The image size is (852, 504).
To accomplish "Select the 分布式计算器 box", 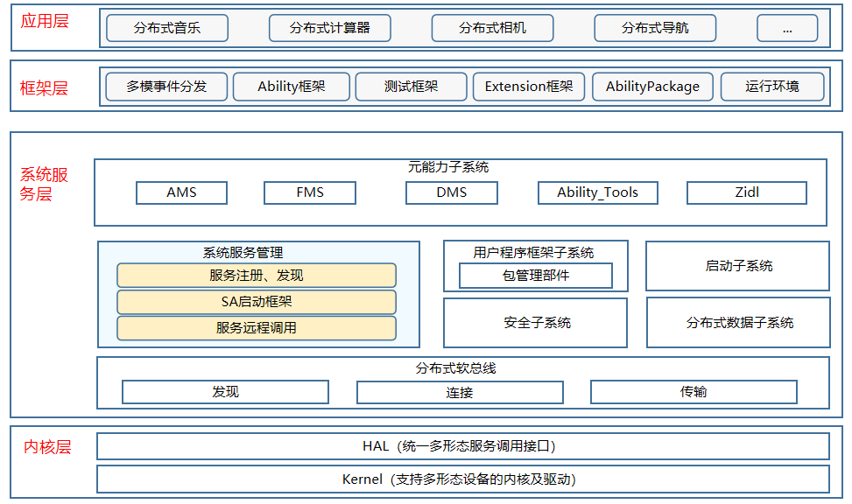I will pyautogui.click(x=329, y=28).
